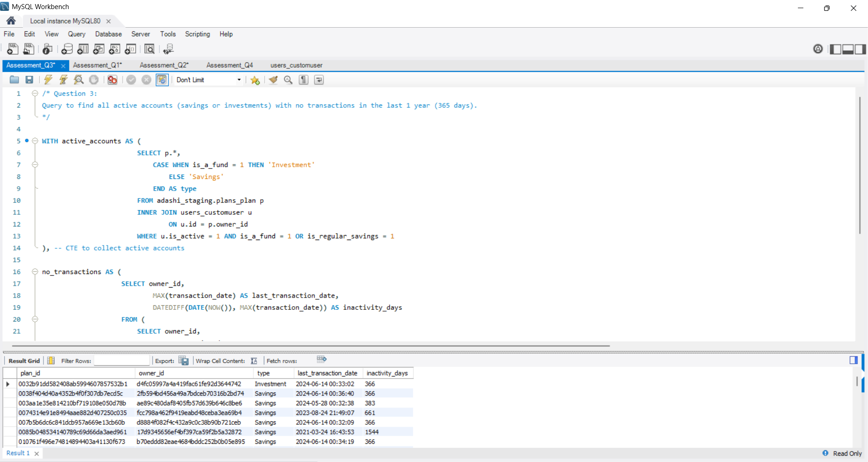Collapse the WITH active_accounts block on line 5

coord(35,141)
